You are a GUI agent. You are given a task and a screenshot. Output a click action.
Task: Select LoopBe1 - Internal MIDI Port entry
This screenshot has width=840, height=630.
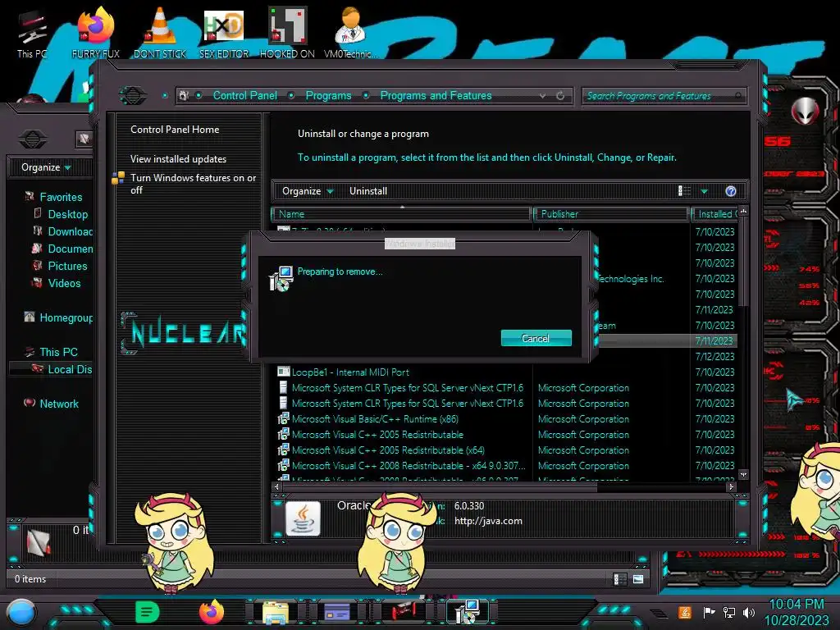tap(349, 372)
